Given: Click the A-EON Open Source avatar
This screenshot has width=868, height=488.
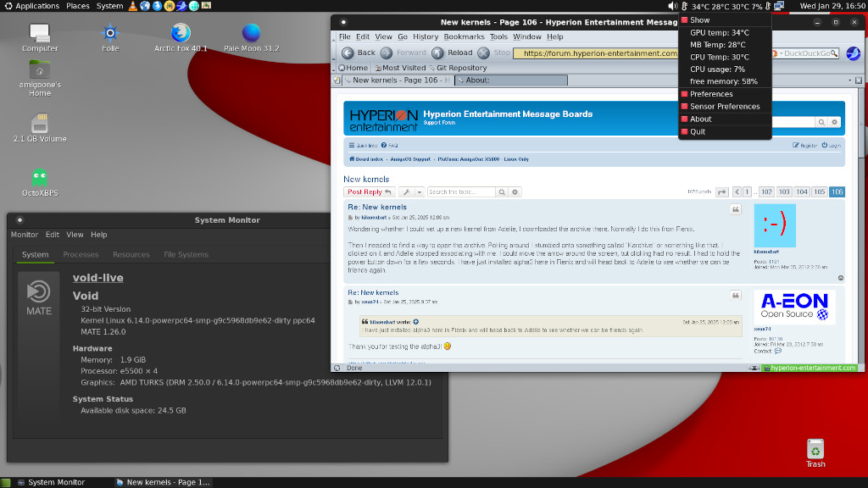Looking at the screenshot, I should coord(793,307).
